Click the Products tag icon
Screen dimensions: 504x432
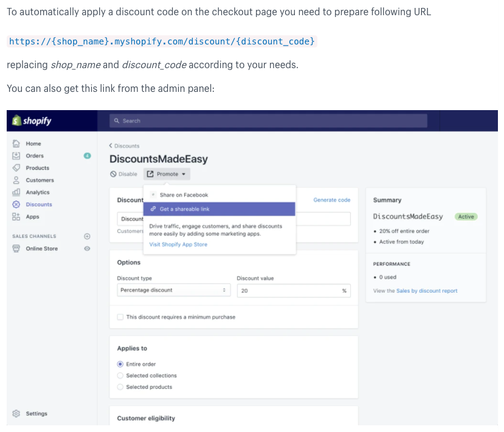(x=16, y=168)
